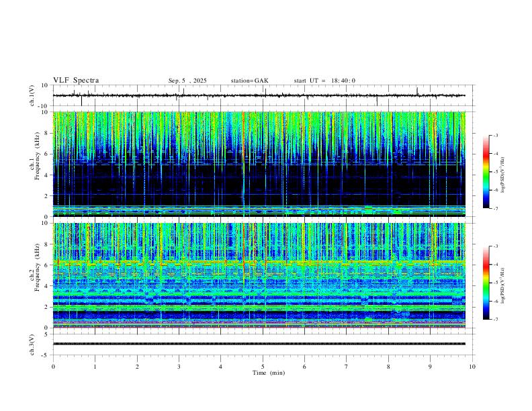Viewport: 532px width, 411px height.
Task: Click the time axis tick label "2"
Action: (137, 367)
